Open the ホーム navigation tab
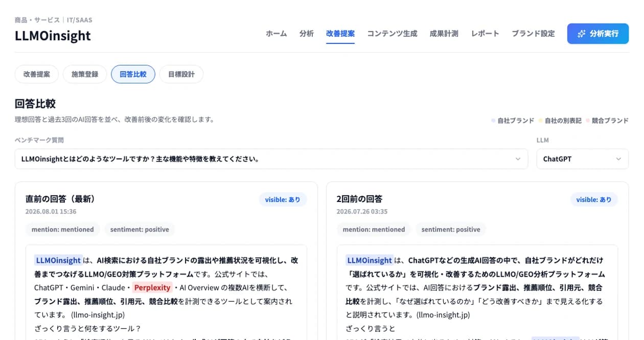Image resolution: width=644 pixels, height=340 pixels. 277,34
